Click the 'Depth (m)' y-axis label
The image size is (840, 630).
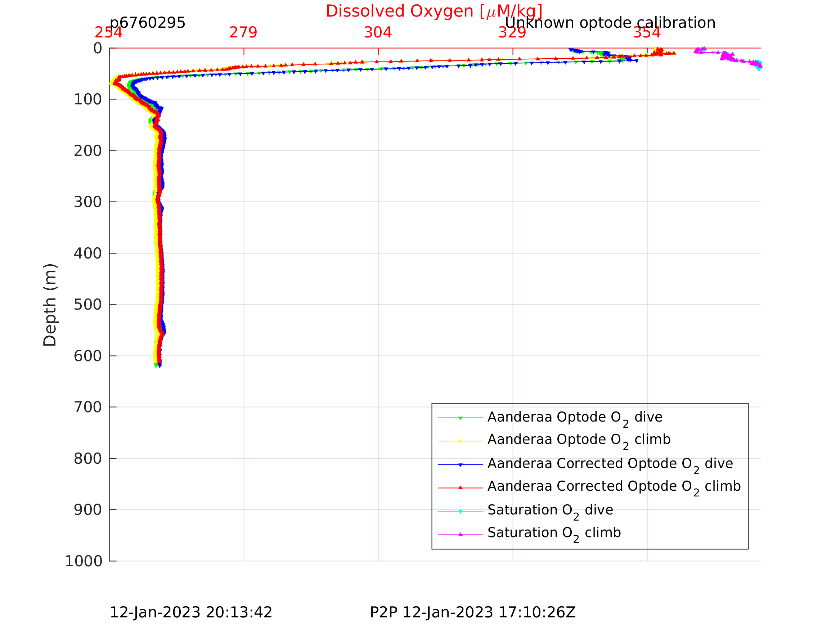coord(50,305)
